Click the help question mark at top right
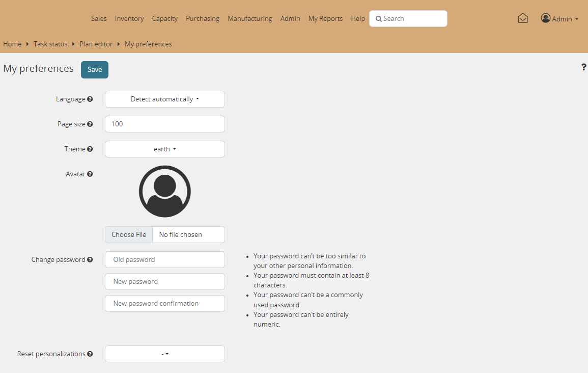This screenshot has height=373, width=588. (583, 67)
